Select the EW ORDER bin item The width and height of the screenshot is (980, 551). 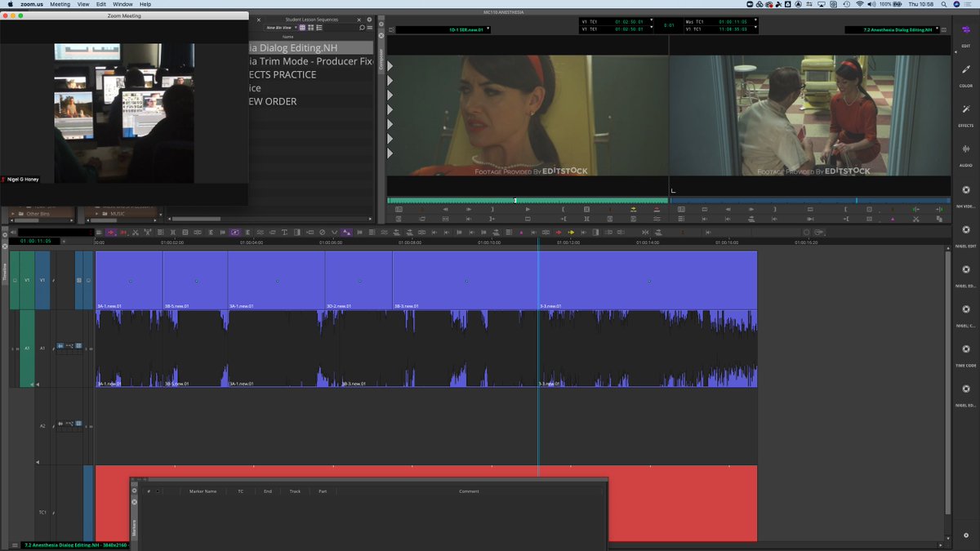click(x=272, y=101)
